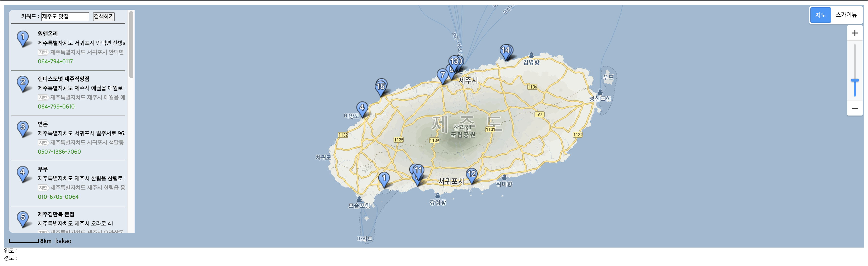Viewport: 868px width, 266px height.
Task: Click map marker number 14
Action: [505, 51]
